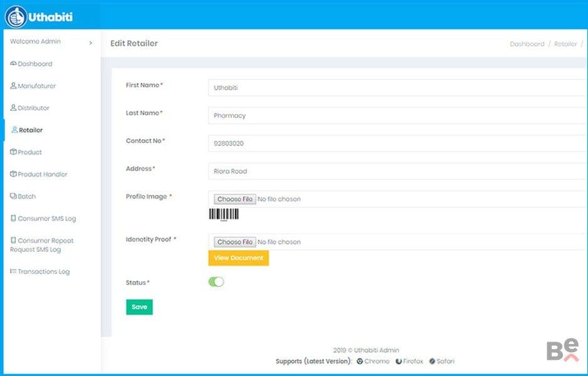Click the Uthabiti logo icon
Viewport: 588px width, 376px height.
click(16, 17)
